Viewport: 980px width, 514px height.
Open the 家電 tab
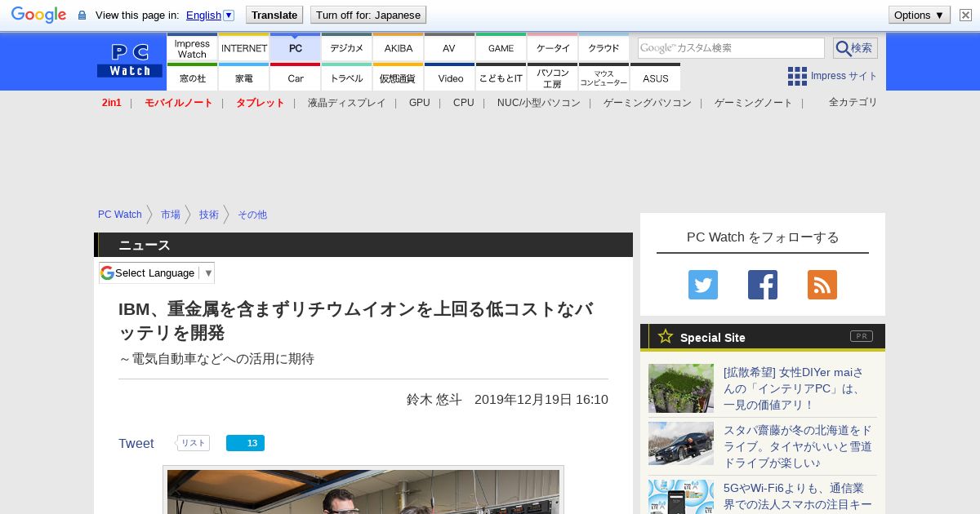[x=244, y=78]
